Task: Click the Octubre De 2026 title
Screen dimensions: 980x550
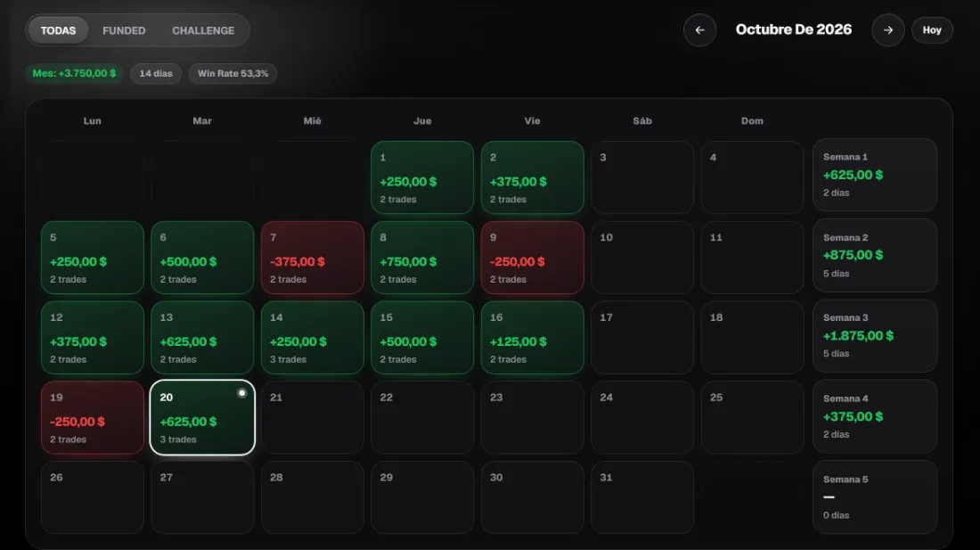Action: [793, 29]
